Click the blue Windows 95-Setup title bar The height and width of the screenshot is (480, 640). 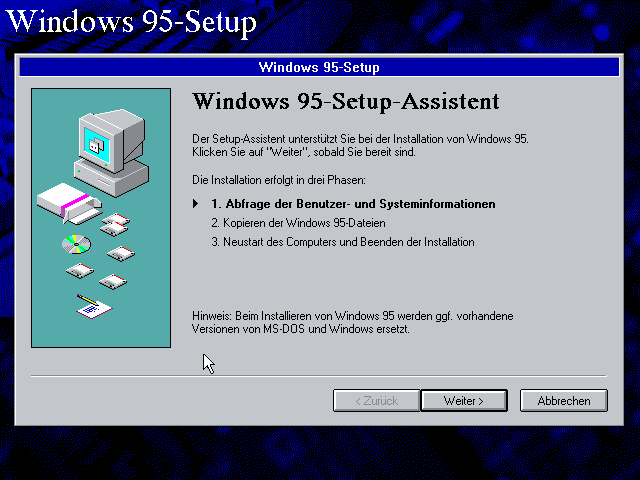319,67
